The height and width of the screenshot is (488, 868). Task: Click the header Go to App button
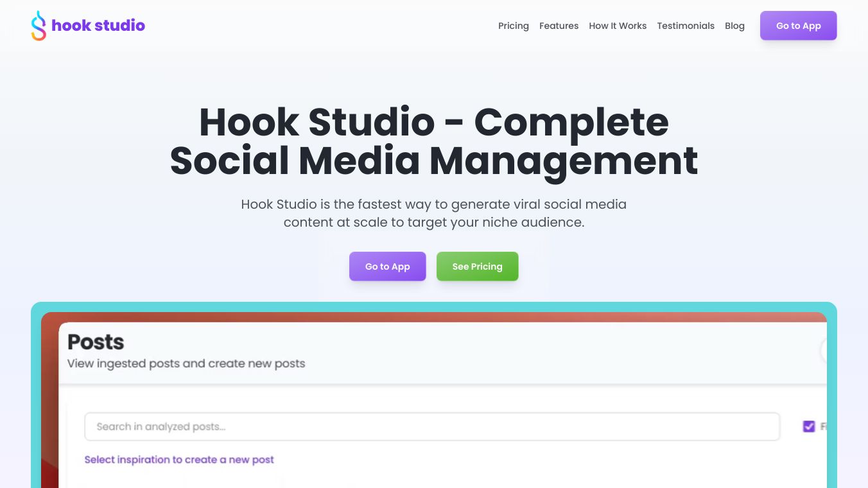798,26
